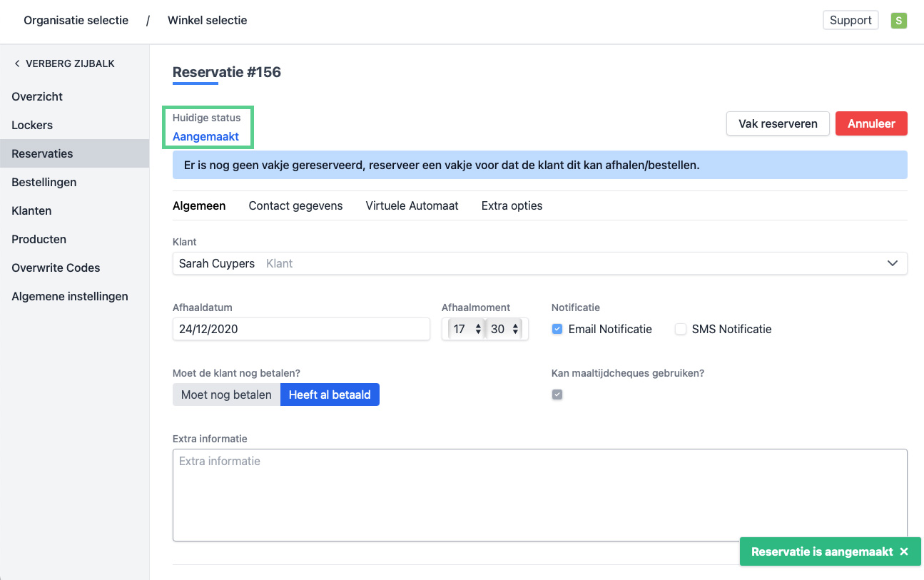Open the Virtuele Automaat tab
Image resolution: width=924 pixels, height=580 pixels.
(x=412, y=205)
